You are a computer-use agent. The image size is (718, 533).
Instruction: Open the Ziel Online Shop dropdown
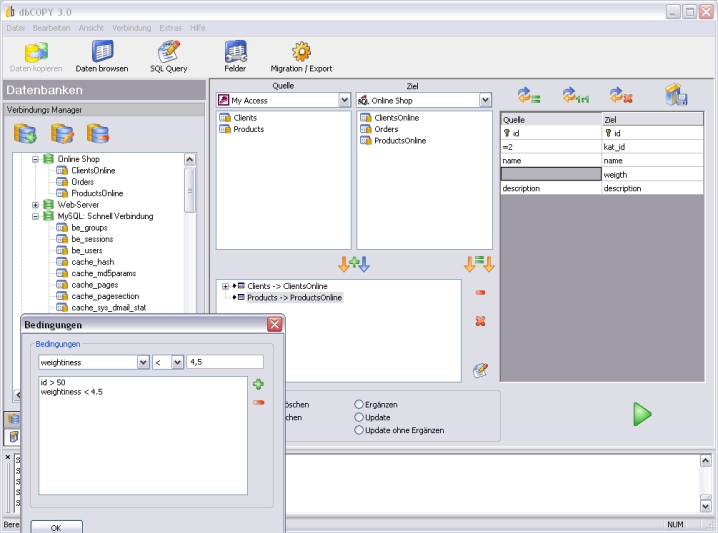coord(485,101)
